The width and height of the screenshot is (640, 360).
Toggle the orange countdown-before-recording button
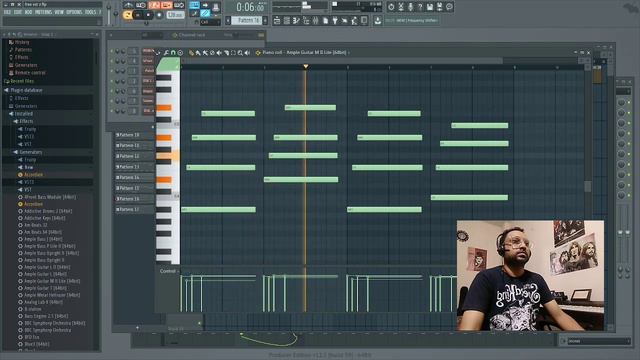(154, 5)
